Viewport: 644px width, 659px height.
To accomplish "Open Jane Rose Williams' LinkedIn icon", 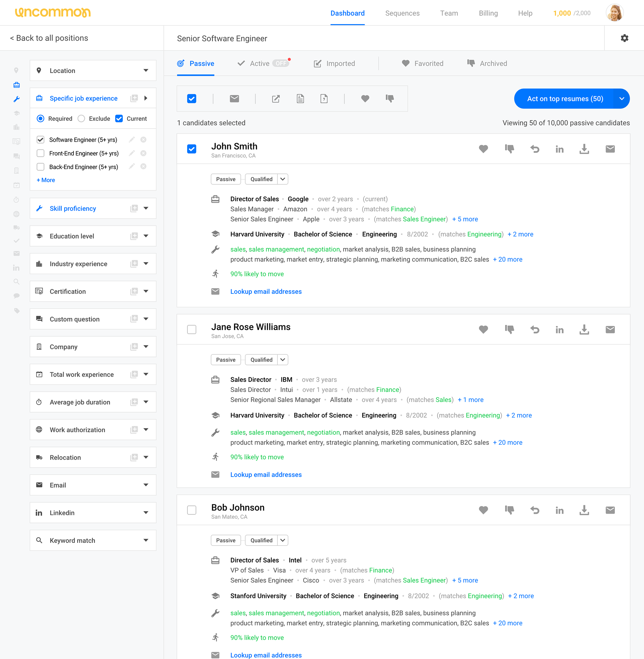I will (559, 330).
